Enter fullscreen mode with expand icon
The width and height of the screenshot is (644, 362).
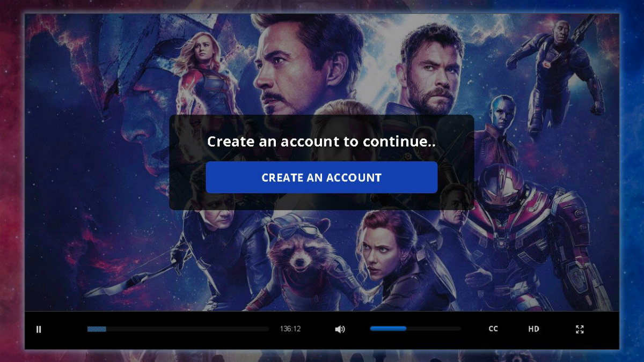(x=580, y=329)
